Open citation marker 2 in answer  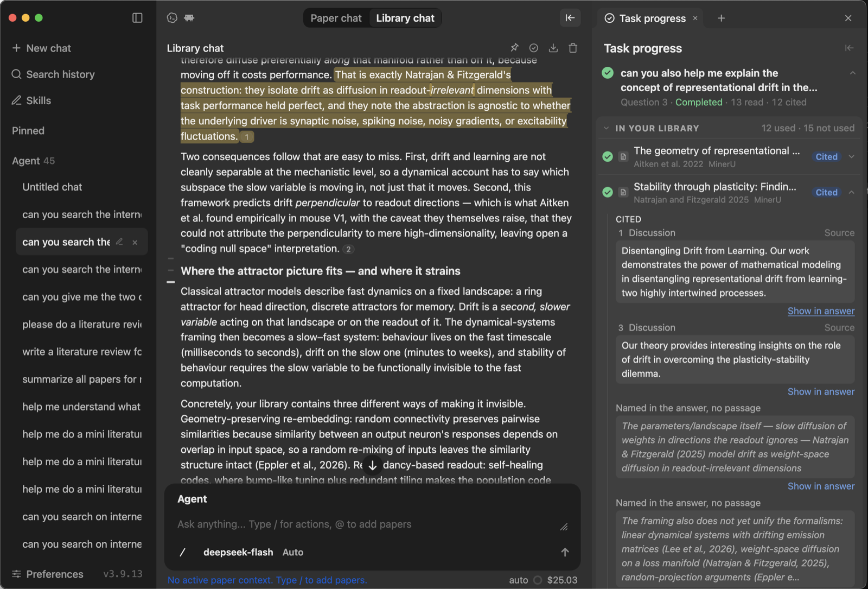tap(349, 249)
